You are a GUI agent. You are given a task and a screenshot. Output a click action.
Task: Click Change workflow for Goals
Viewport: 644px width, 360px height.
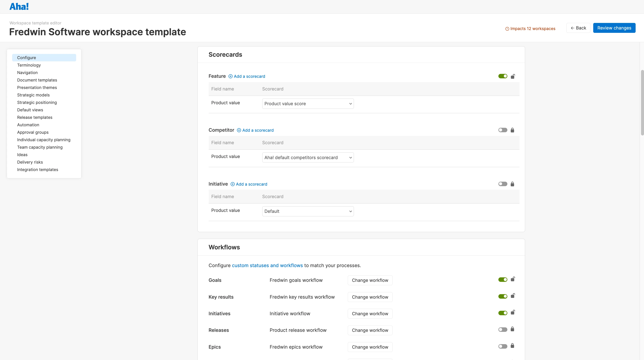pyautogui.click(x=370, y=280)
